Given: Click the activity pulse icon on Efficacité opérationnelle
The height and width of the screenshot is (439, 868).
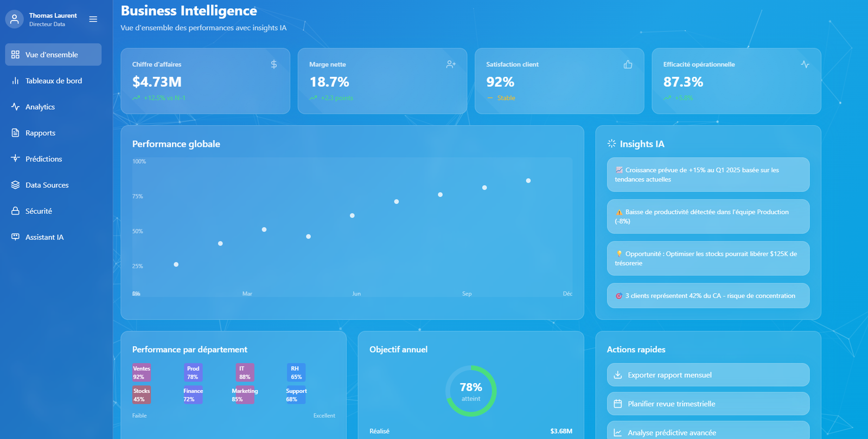Looking at the screenshot, I should coord(805,64).
